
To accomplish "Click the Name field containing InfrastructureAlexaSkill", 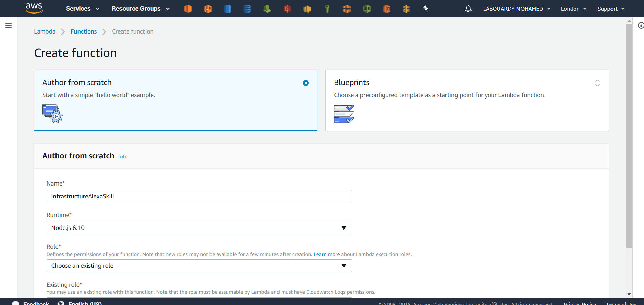I will coord(199,196).
